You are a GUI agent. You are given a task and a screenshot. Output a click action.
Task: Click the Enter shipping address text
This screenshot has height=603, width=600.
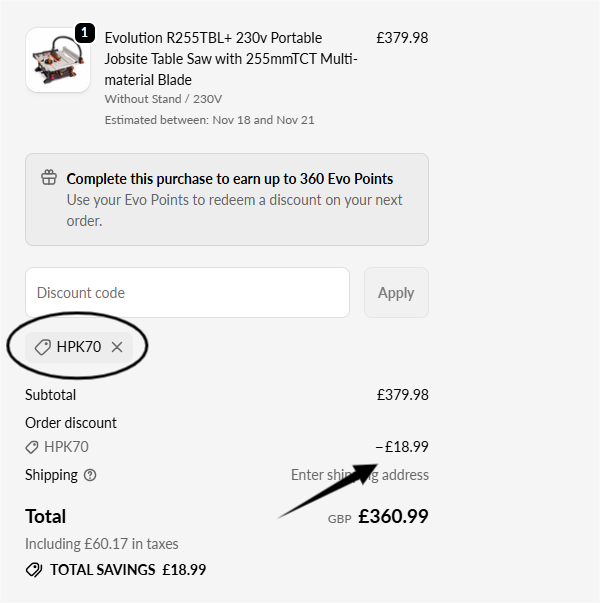point(359,475)
